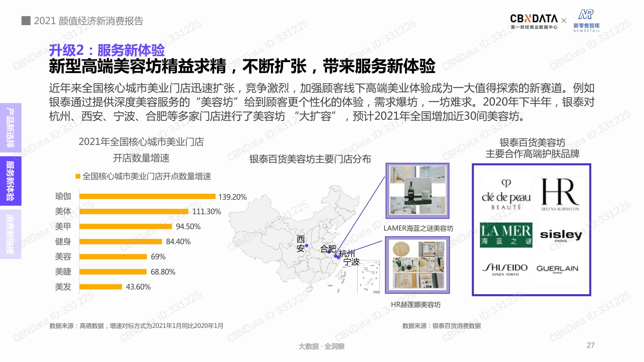This screenshot has height=362, width=644.
Task: Click the value label 94.50%
Action: (x=188, y=227)
